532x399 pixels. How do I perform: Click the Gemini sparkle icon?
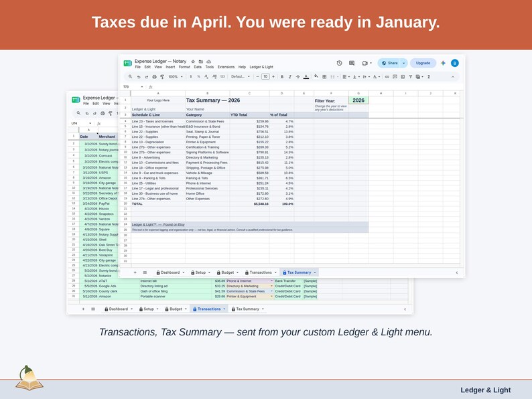[443, 63]
